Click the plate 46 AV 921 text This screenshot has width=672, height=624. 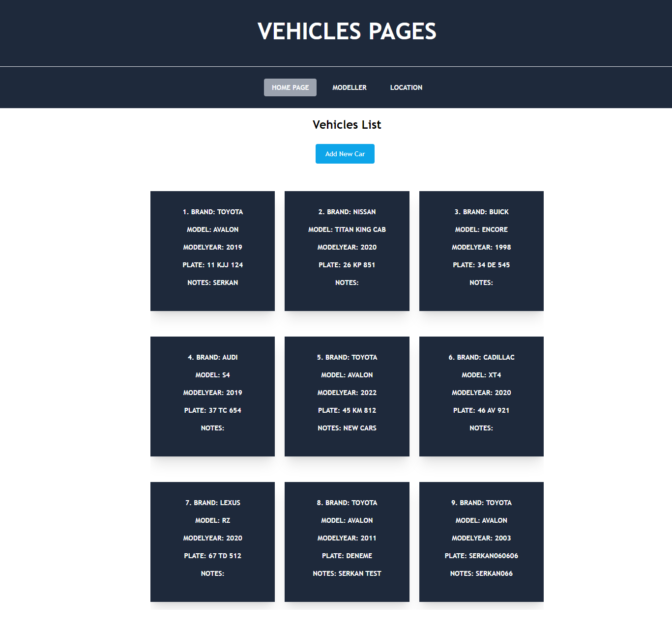point(481,410)
